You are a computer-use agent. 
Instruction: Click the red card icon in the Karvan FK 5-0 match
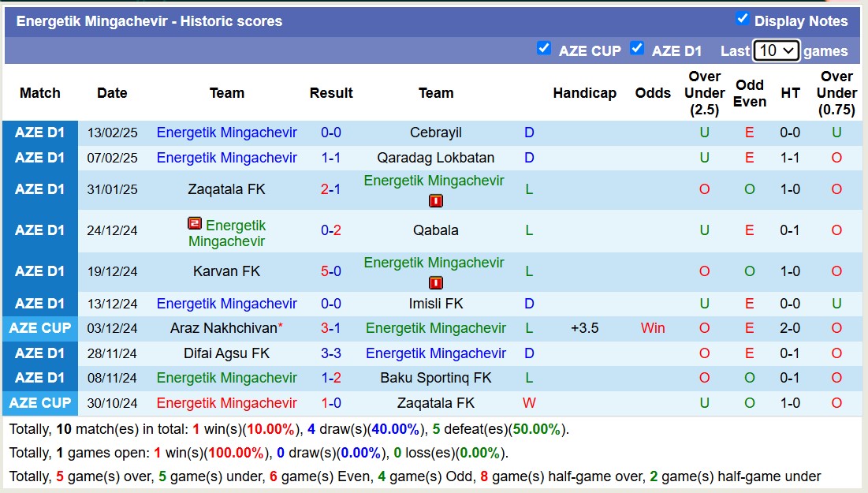[436, 283]
